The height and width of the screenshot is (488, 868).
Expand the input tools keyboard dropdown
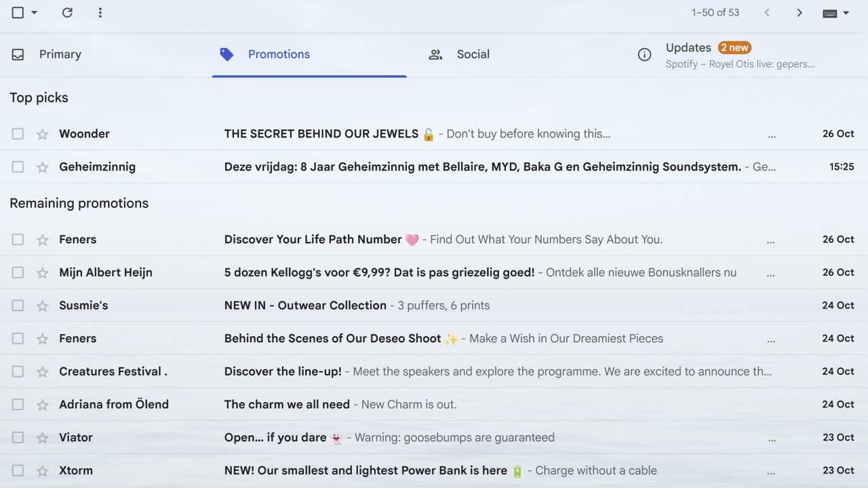pyautogui.click(x=846, y=13)
